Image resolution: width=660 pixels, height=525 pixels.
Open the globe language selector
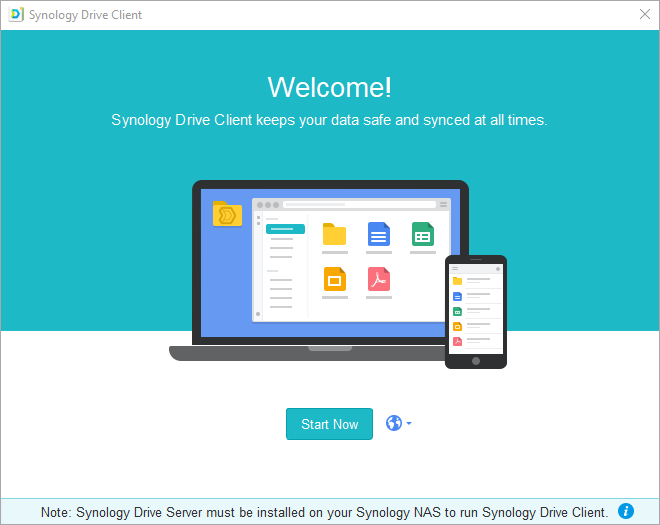coord(394,423)
